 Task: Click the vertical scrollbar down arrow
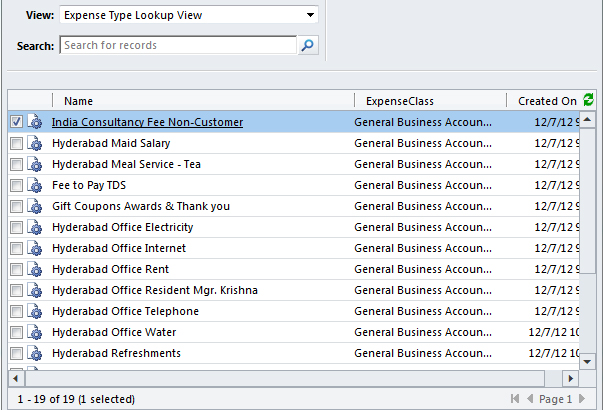[x=588, y=361]
